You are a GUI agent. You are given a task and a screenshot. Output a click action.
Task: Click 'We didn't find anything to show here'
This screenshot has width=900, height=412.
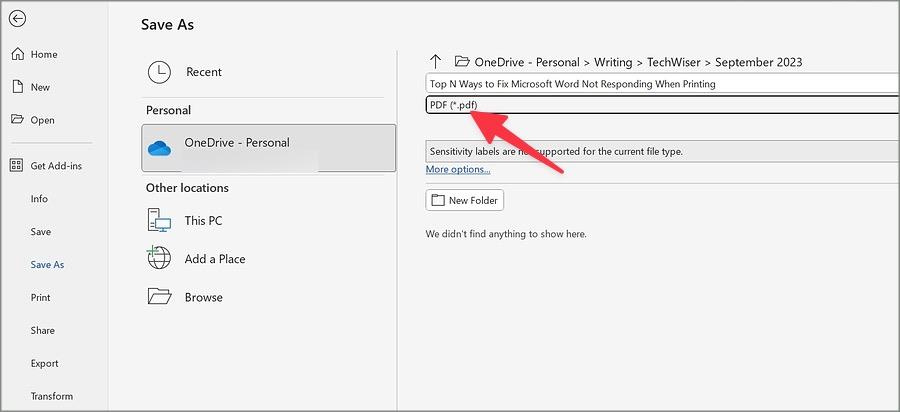pos(506,234)
